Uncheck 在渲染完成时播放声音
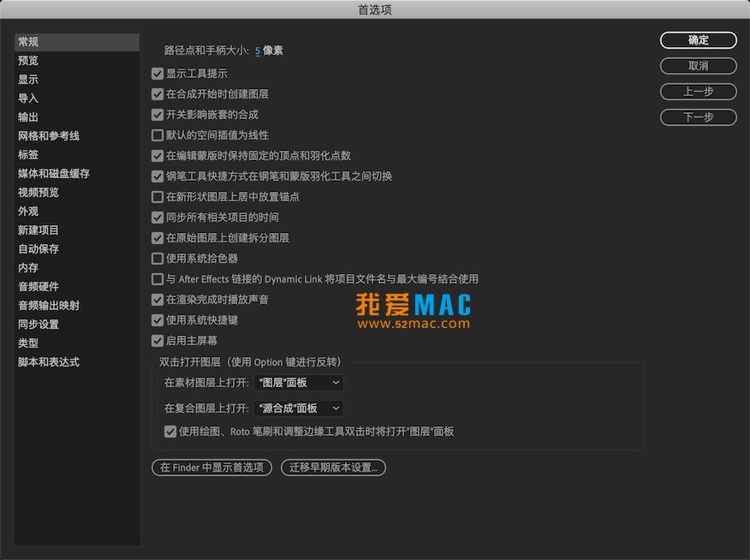This screenshot has width=750, height=560. (x=158, y=300)
